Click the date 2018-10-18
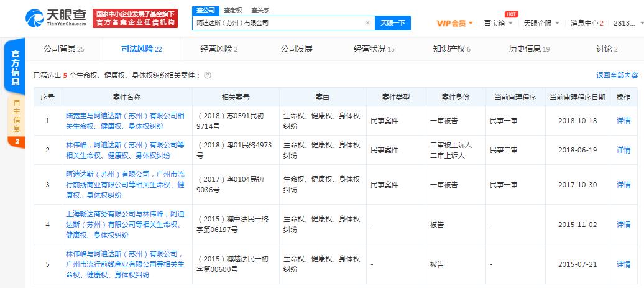Viewport: 644px width, 288px height. click(x=577, y=121)
